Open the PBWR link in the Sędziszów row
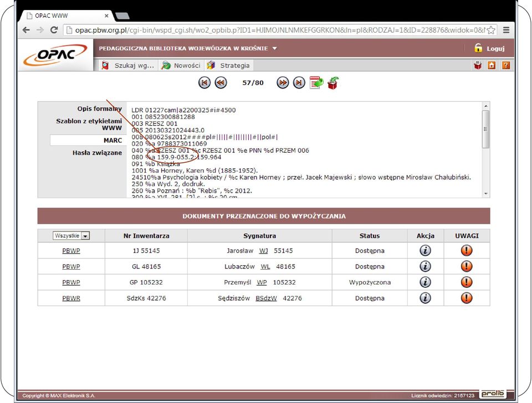The width and height of the screenshot is (532, 403). coord(71,298)
